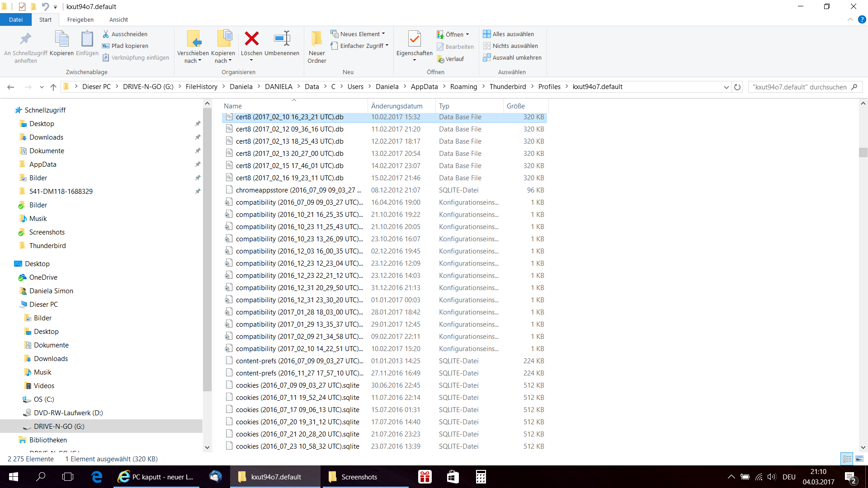868x488 pixels.
Task: Switch to large thumbnails view icon
Action: [859, 459]
